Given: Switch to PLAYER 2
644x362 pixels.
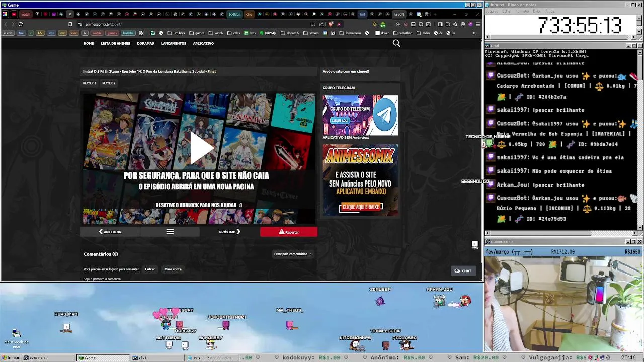Looking at the screenshot, I should pos(109,83).
